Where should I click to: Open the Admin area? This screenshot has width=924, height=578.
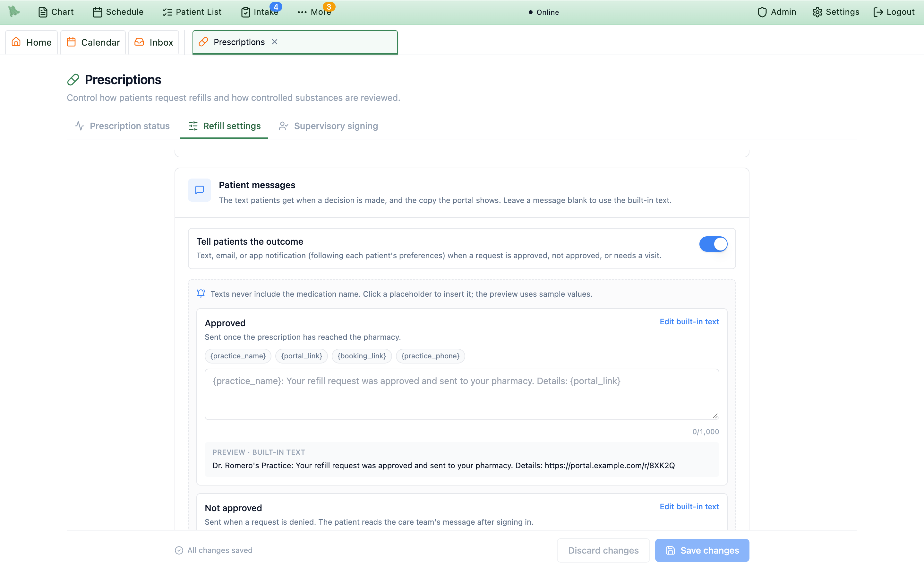(x=777, y=12)
